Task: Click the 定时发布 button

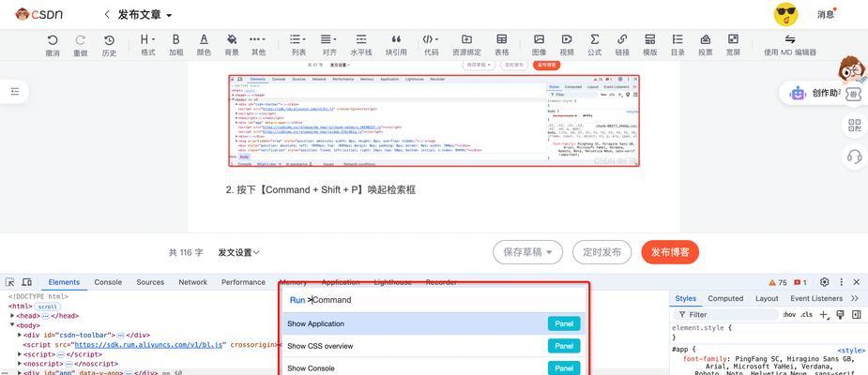Action: pos(602,253)
